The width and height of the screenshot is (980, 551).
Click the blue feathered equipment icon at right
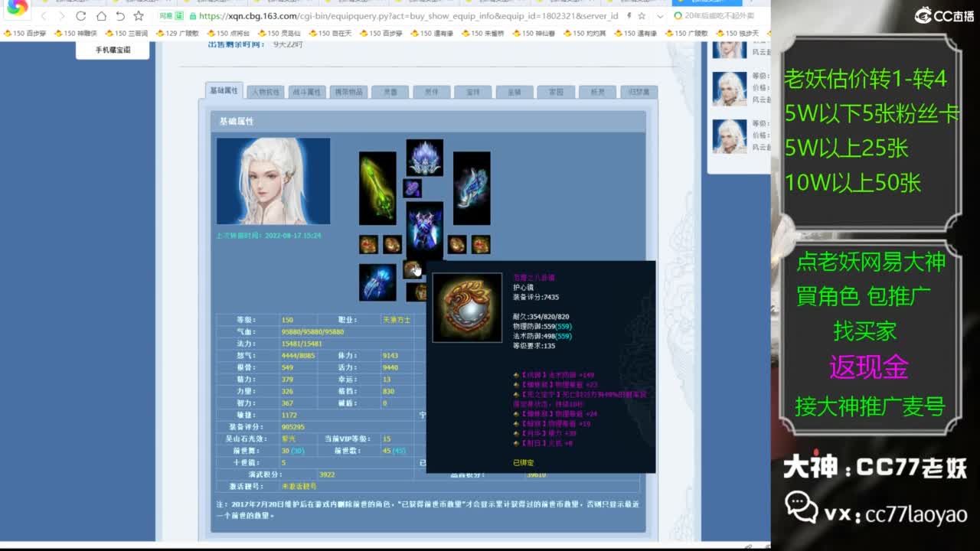pos(472,188)
